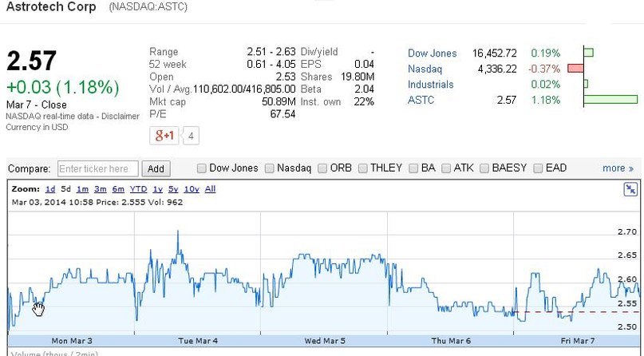Viewport: 644px width, 356px height.
Task: Click the Wed Mar 5 date marker
Action: 325,341
